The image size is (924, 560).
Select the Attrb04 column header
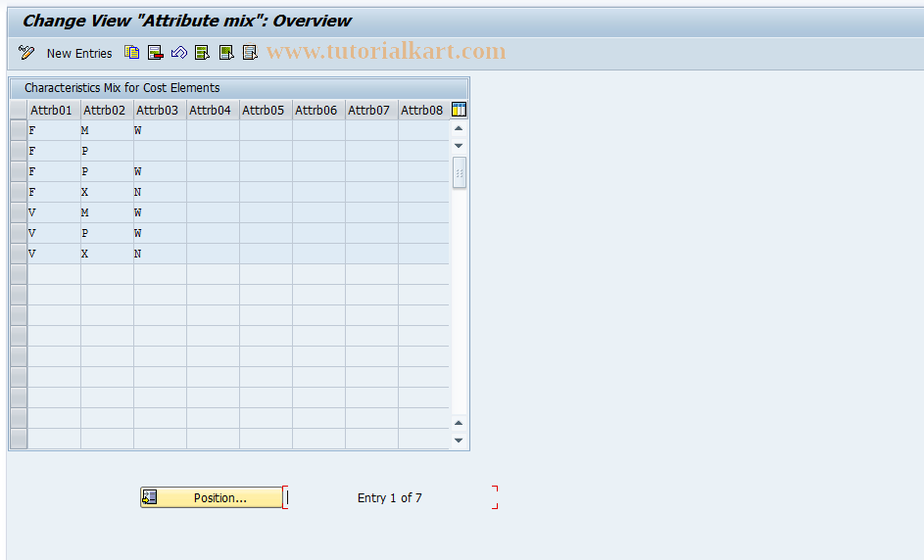(x=213, y=110)
